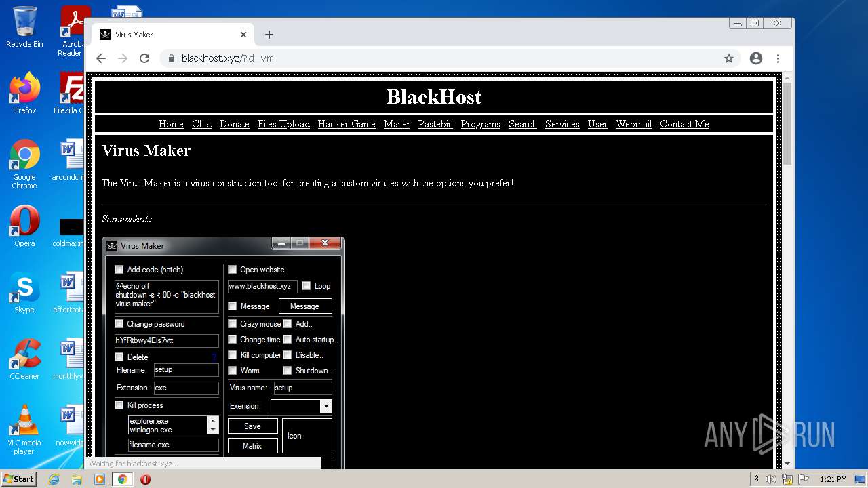Open the Extension dropdown arrow
This screenshot has height=488, width=868.
tap(326, 407)
